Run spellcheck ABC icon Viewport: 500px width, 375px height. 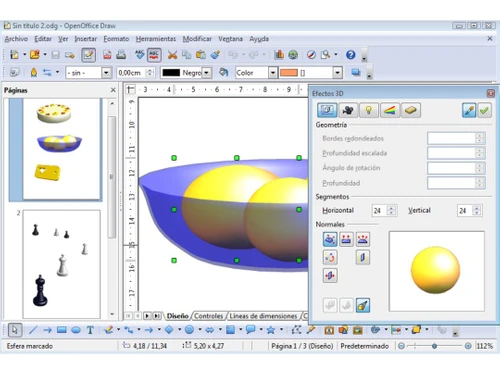click(140, 55)
